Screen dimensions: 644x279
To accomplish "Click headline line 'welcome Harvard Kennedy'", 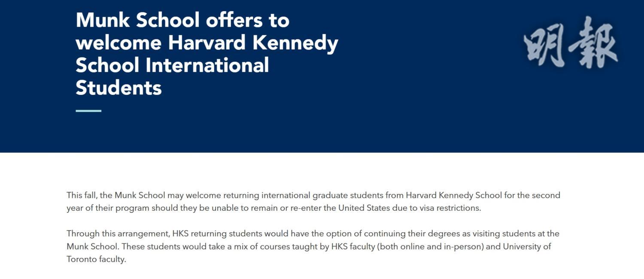I will pos(207,43).
